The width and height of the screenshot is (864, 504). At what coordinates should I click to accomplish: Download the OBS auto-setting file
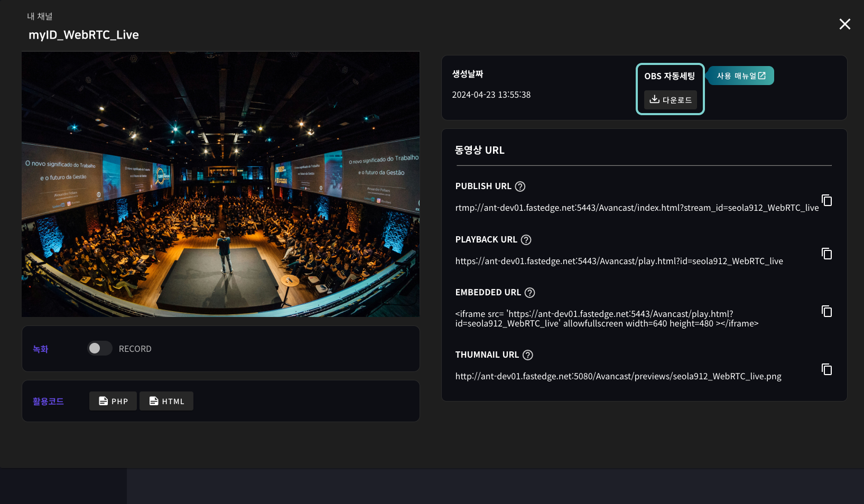(670, 100)
